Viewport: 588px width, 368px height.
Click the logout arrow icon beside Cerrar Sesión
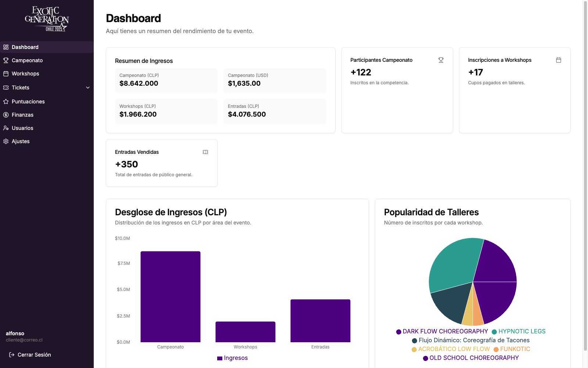pyautogui.click(x=12, y=355)
